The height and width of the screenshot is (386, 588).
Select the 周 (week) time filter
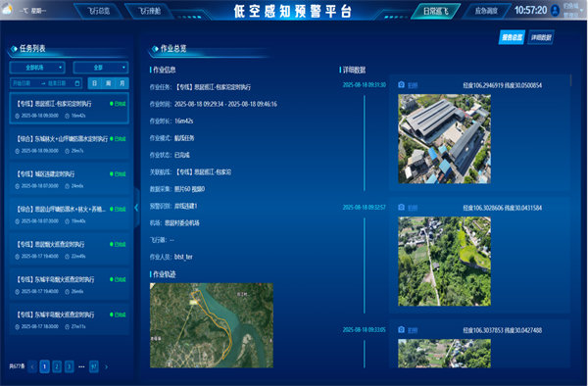[108, 83]
